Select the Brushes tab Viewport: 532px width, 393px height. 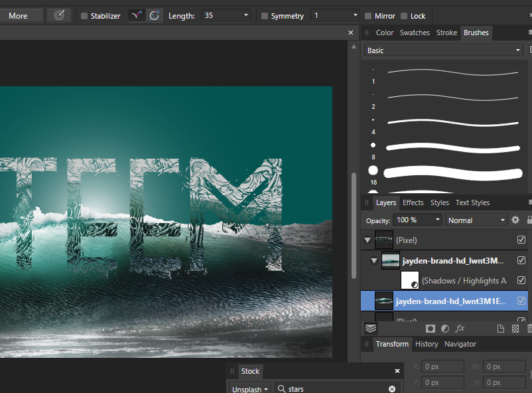pyautogui.click(x=476, y=33)
